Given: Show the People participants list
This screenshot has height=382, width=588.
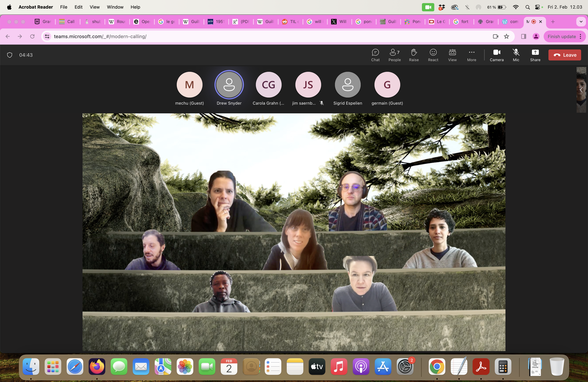Looking at the screenshot, I should pos(394,55).
